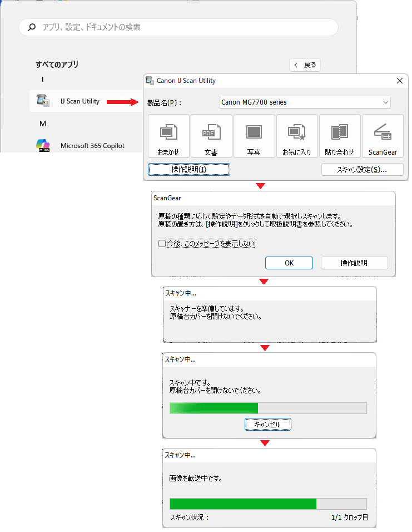Click the アプリ、設定、ドキュメントの検索 search field
The image size is (412, 532).
(x=178, y=27)
